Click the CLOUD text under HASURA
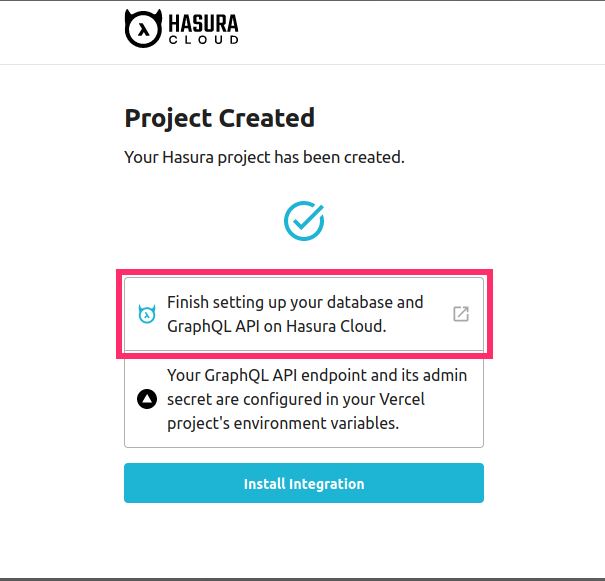This screenshot has height=581, width=605. pyautogui.click(x=207, y=41)
